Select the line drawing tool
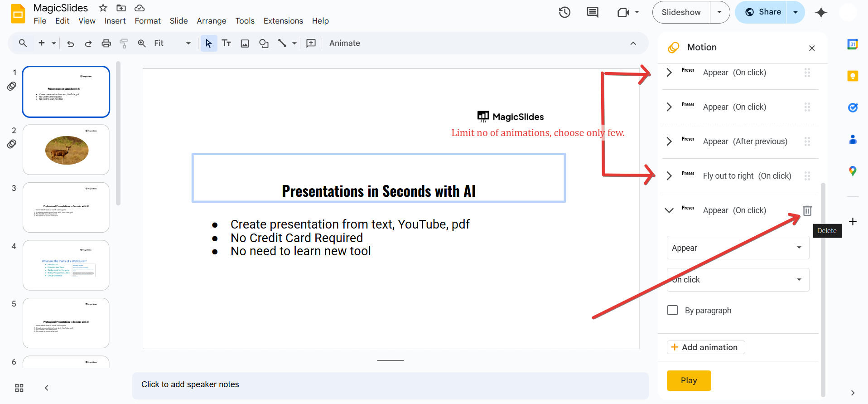The image size is (868, 404). [x=282, y=43]
